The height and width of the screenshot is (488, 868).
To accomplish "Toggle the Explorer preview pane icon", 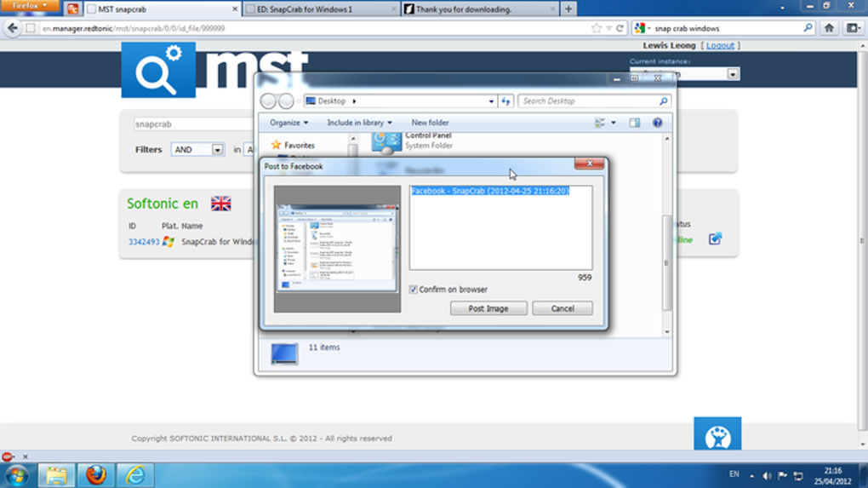I will point(634,123).
